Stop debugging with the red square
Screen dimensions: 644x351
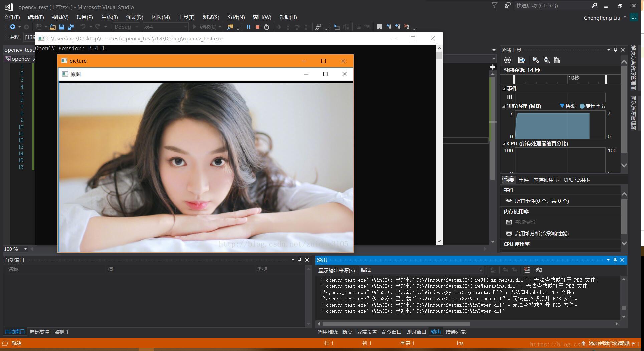(257, 27)
